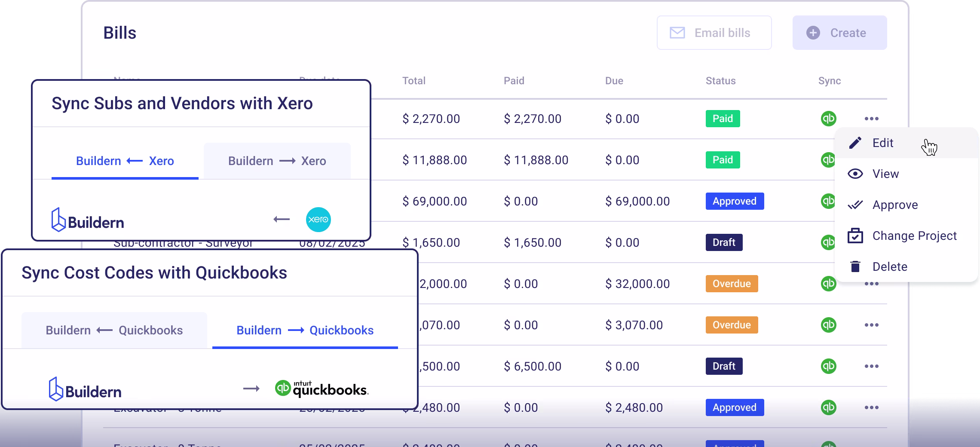
Task: Click the Buildern logo in the Xero card
Action: pos(88,220)
